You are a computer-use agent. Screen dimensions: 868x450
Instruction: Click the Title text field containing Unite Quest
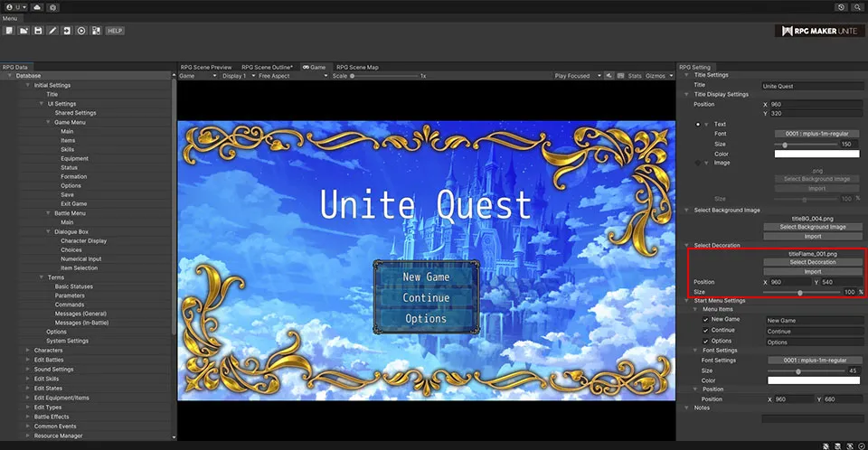tap(810, 86)
